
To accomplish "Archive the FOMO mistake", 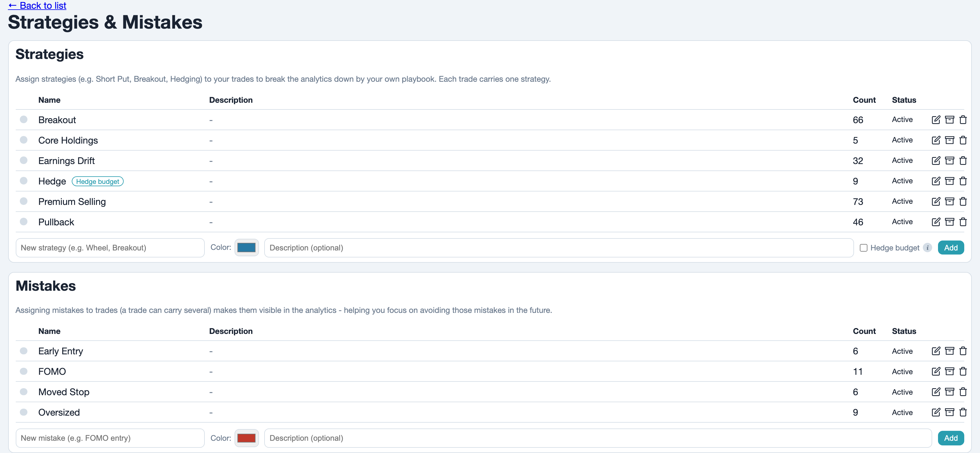I will click(x=950, y=372).
